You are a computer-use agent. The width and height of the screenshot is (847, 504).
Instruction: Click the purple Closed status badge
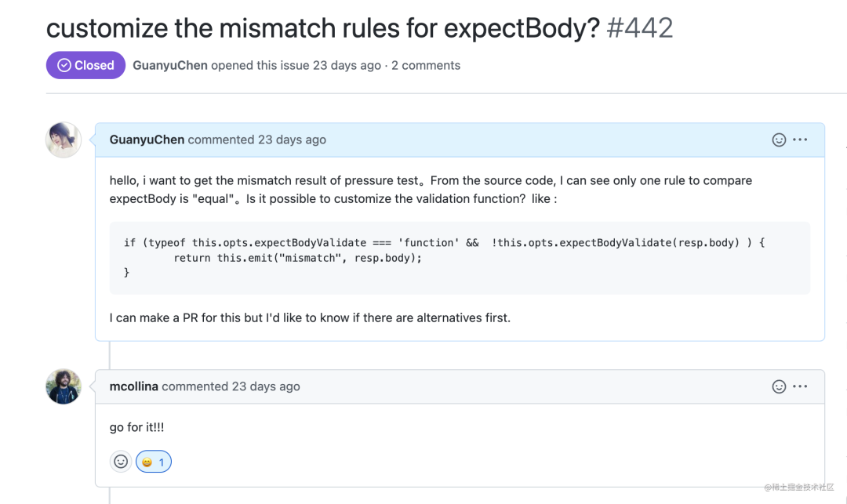click(85, 66)
